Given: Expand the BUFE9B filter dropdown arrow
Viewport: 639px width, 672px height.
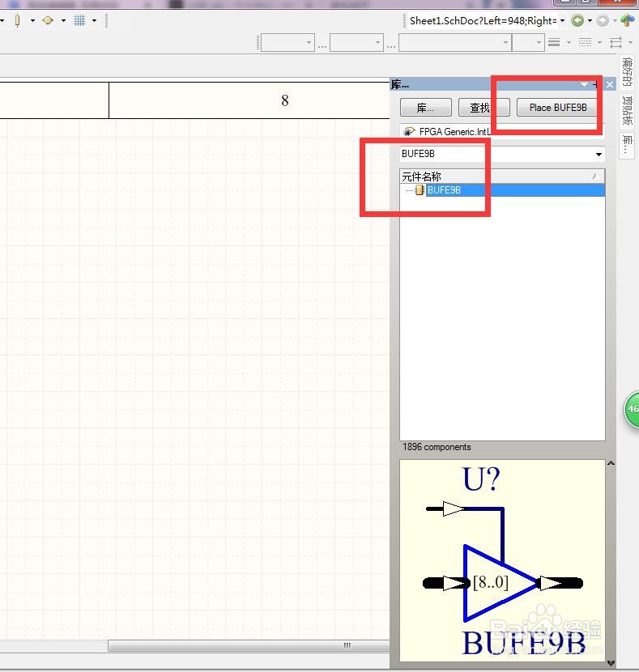Looking at the screenshot, I should coord(599,154).
